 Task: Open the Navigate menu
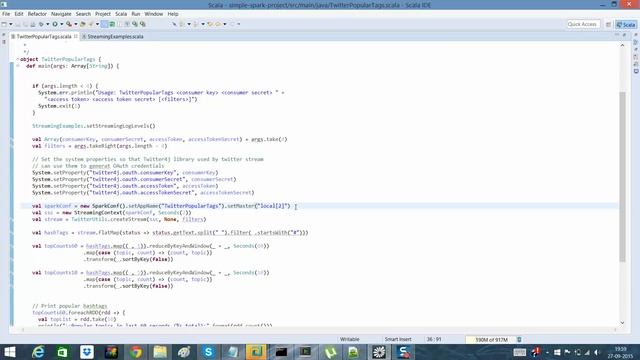point(61,14)
